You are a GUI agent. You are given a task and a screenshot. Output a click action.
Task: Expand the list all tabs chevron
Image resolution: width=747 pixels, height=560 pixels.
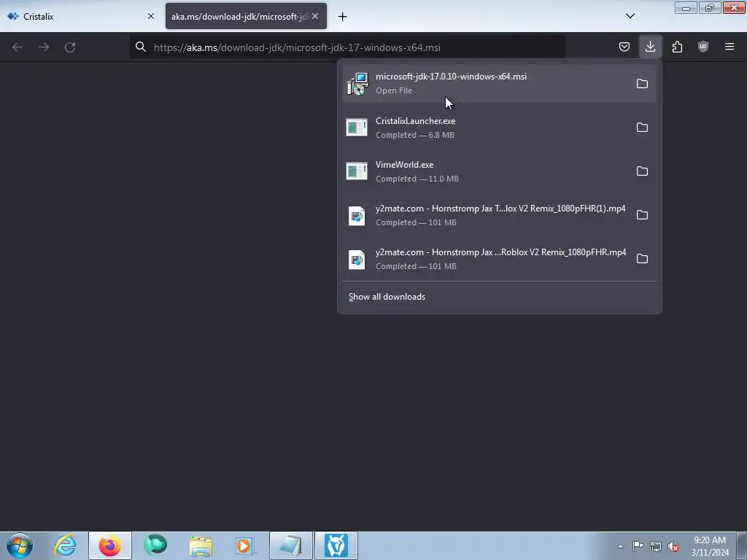click(630, 16)
